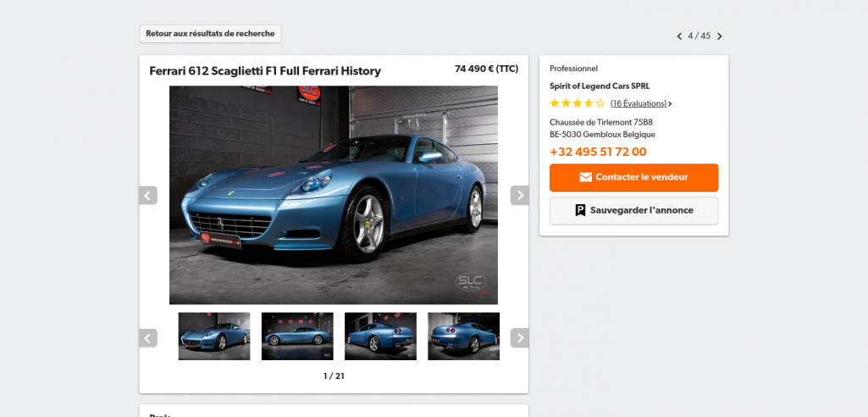Click Sauvegarder l'annonce button

coord(633,210)
